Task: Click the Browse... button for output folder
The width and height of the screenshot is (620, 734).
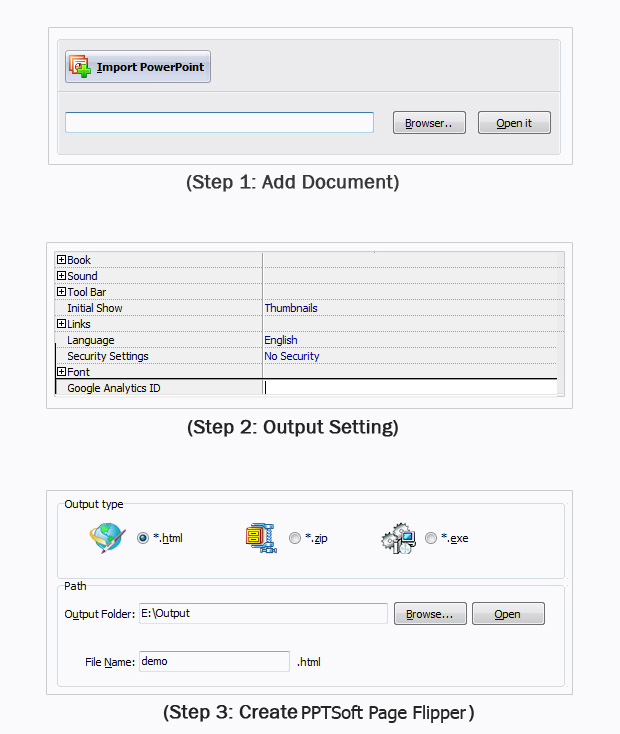Action: [430, 614]
